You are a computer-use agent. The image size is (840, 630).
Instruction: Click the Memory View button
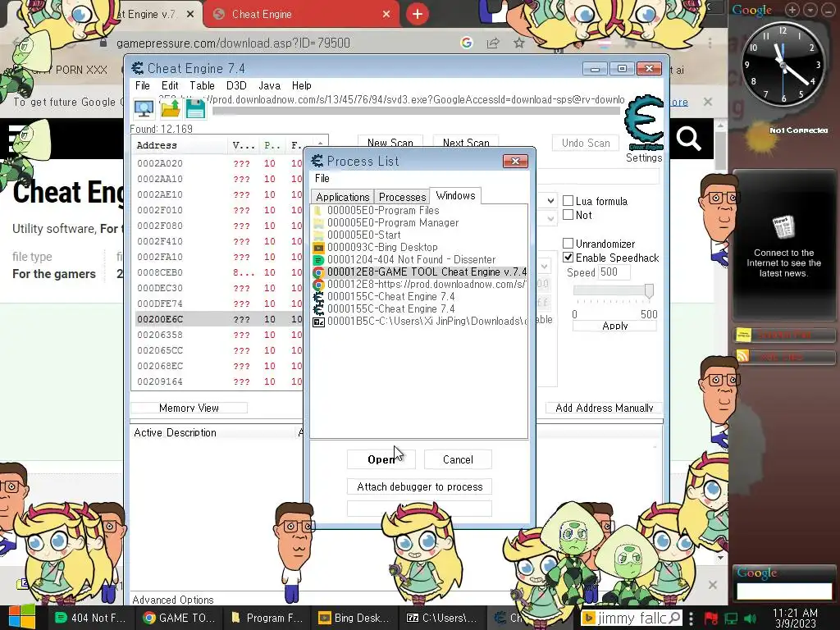click(x=189, y=408)
